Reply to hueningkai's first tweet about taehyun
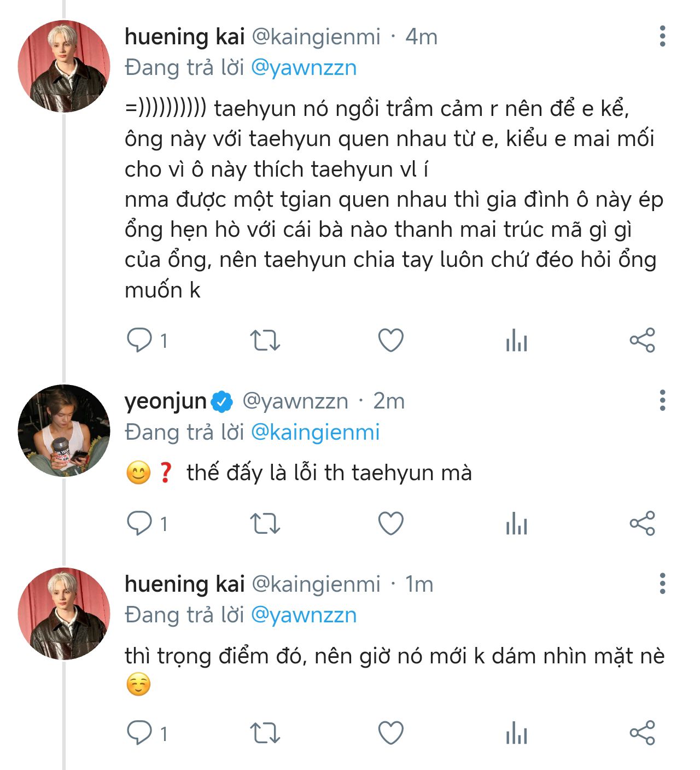The image size is (700, 770). pyautogui.click(x=139, y=340)
